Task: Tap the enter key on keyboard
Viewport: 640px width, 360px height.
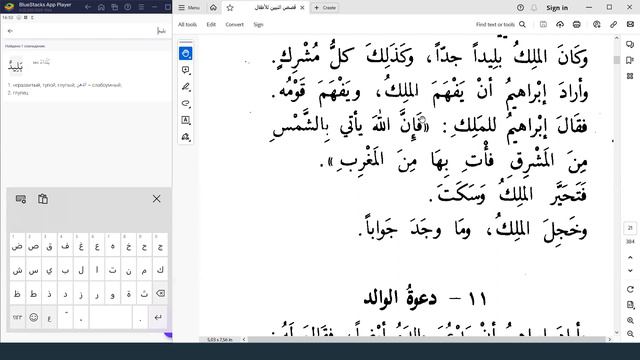Action: pyautogui.click(x=158, y=317)
